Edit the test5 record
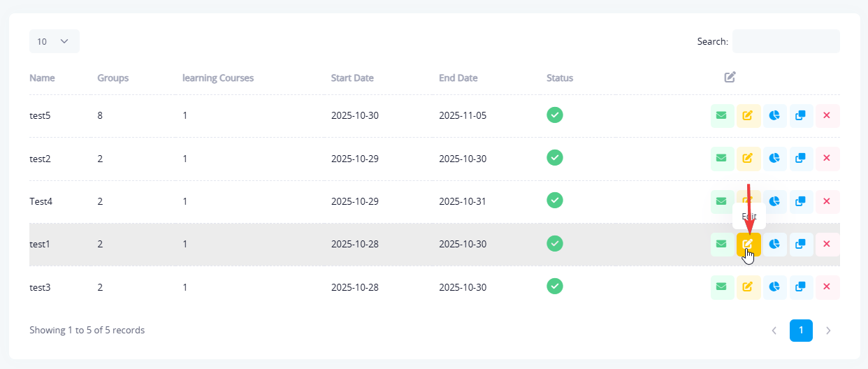868x369 pixels. pos(748,116)
